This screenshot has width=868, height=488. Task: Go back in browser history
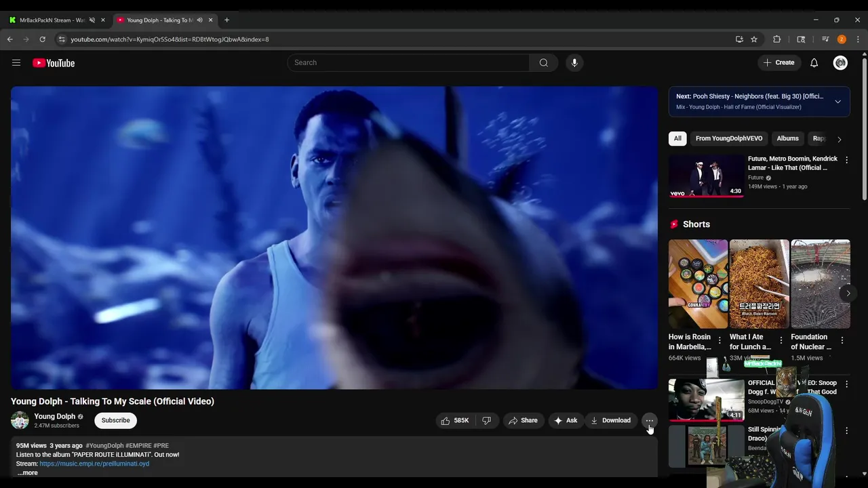tap(9, 39)
